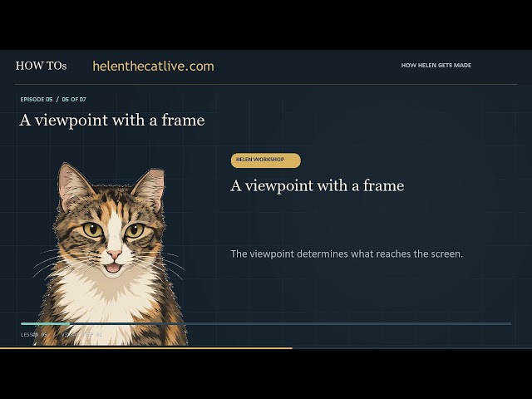Viewport: 532px width, 399px height.
Task: Click the Helen cat illustration
Action: [x=111, y=254]
